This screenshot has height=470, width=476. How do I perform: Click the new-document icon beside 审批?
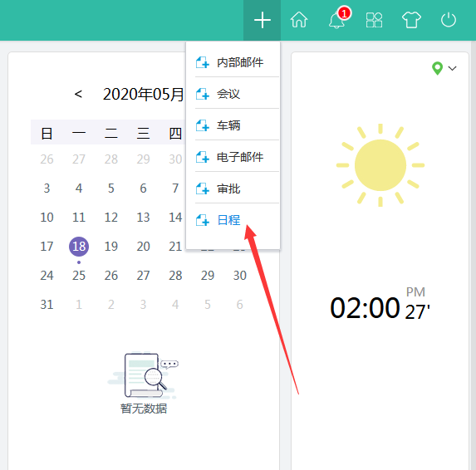pyautogui.click(x=203, y=188)
